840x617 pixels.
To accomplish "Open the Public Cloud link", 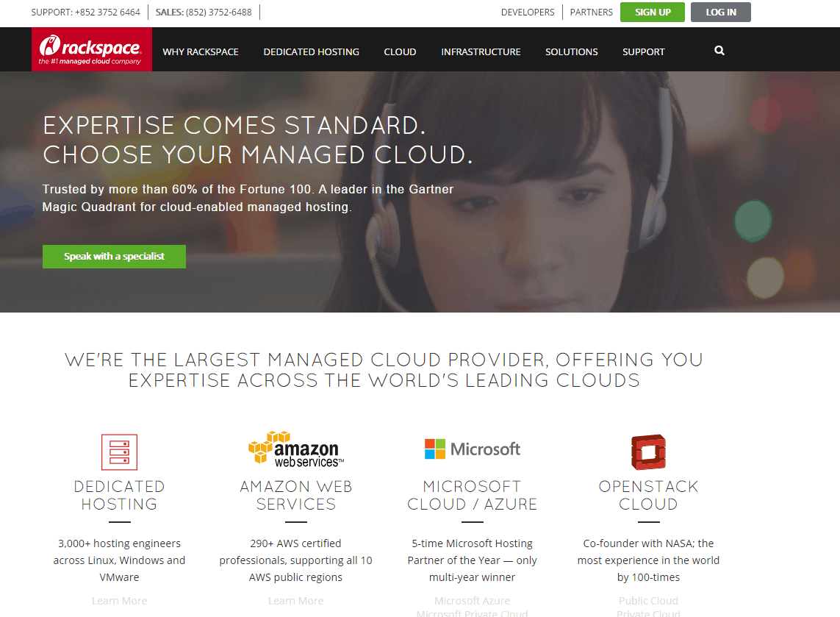I will click(648, 601).
